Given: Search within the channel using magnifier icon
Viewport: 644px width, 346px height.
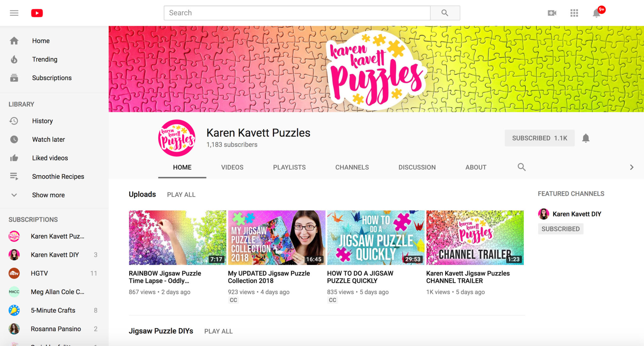Looking at the screenshot, I should [522, 167].
